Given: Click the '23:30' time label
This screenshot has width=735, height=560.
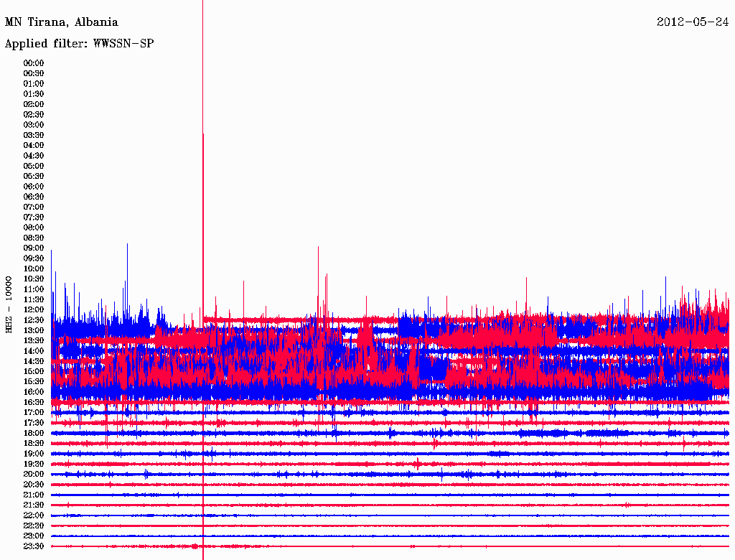Looking at the screenshot, I should (34, 546).
